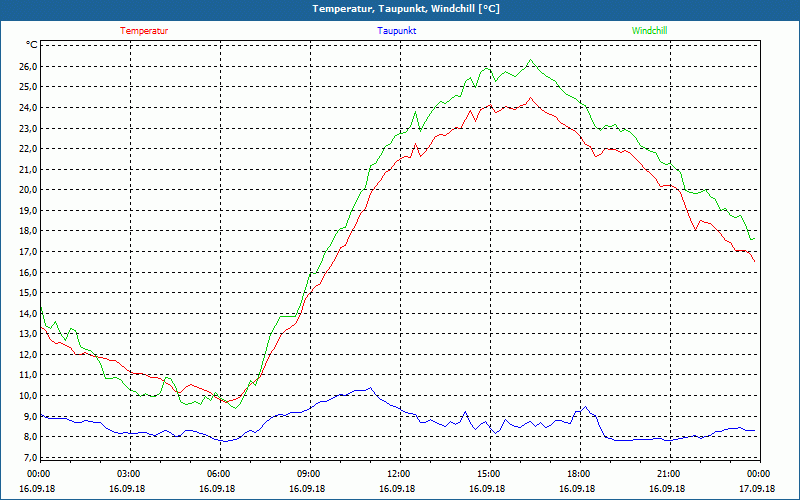The height and width of the screenshot is (500, 800).
Task: Click the '20,0' y-axis value
Action: point(29,190)
